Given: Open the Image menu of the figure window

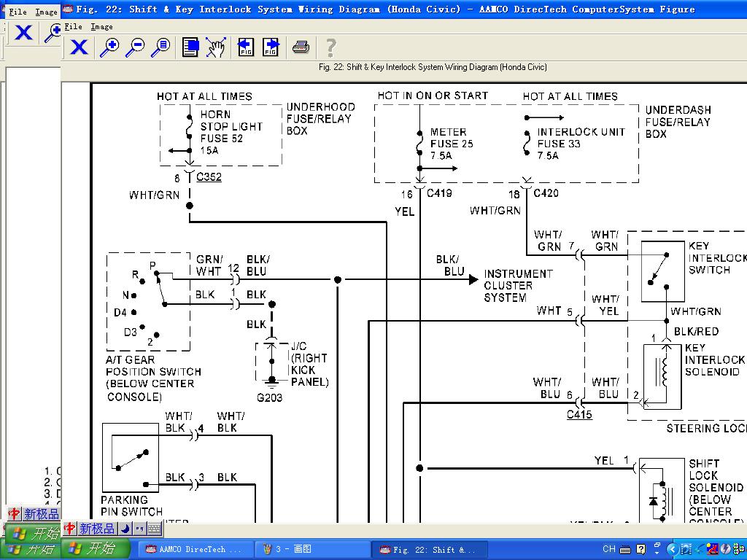Looking at the screenshot, I should 101,26.
